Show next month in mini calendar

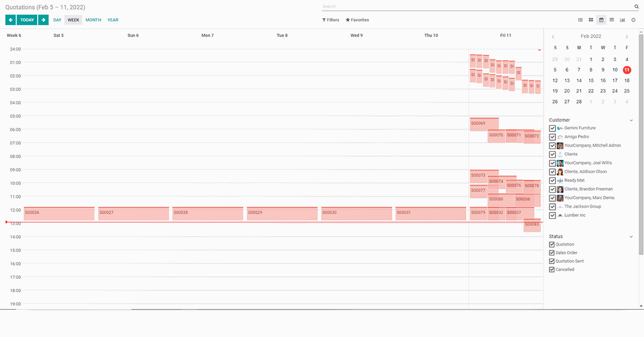pyautogui.click(x=626, y=36)
